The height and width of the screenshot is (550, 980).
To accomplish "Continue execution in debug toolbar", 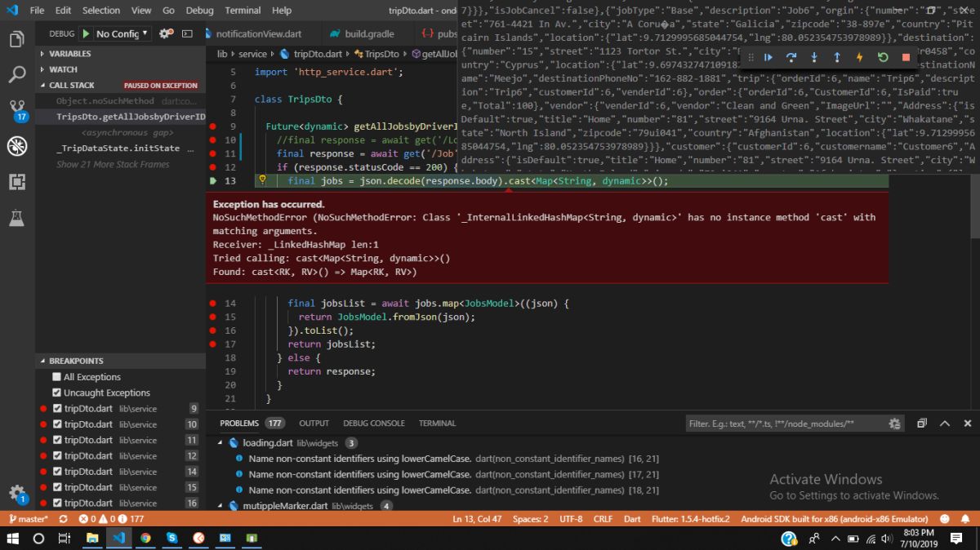I will (x=768, y=57).
